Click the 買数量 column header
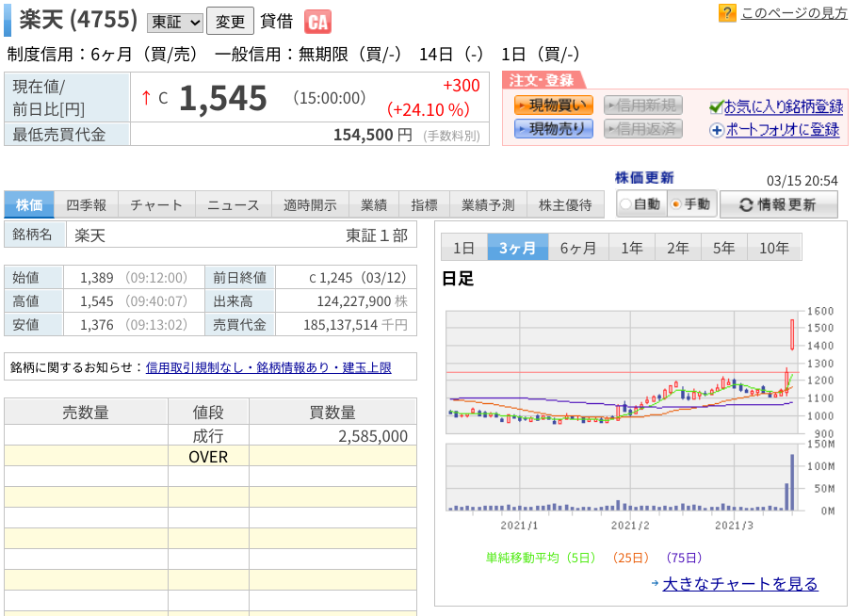 tap(332, 413)
